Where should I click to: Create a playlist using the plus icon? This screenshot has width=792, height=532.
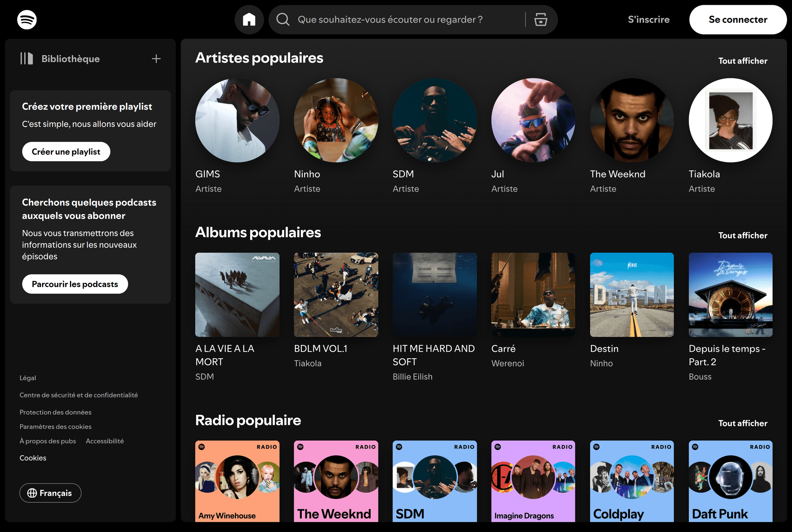[156, 58]
